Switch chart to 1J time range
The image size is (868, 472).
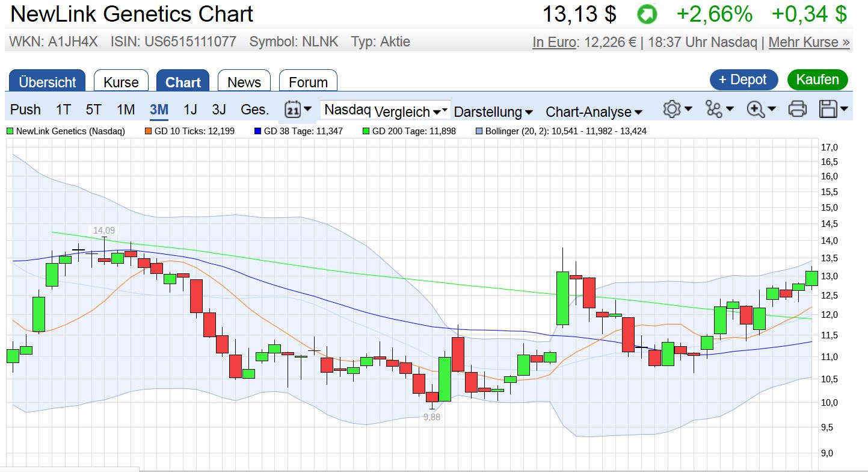[x=190, y=110]
